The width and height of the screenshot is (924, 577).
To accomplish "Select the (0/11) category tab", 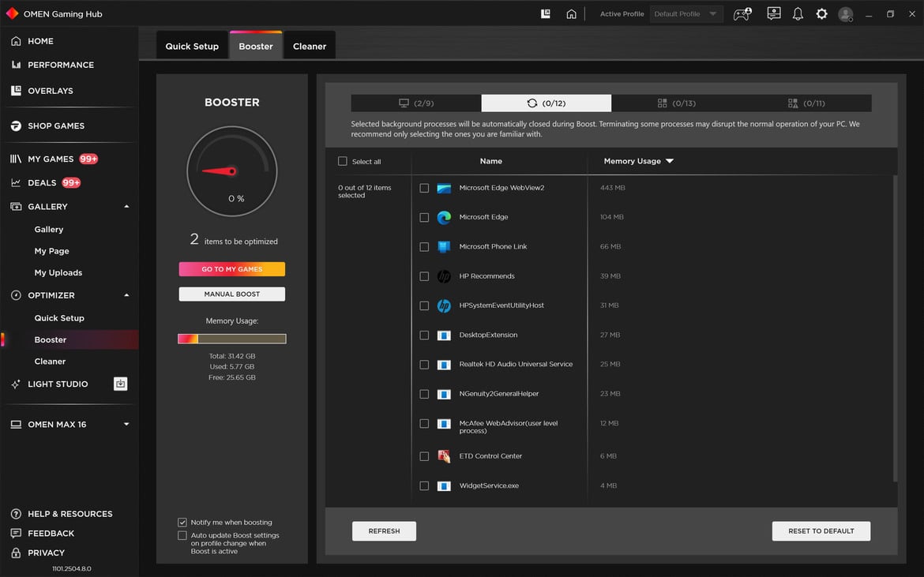I will [x=806, y=103].
